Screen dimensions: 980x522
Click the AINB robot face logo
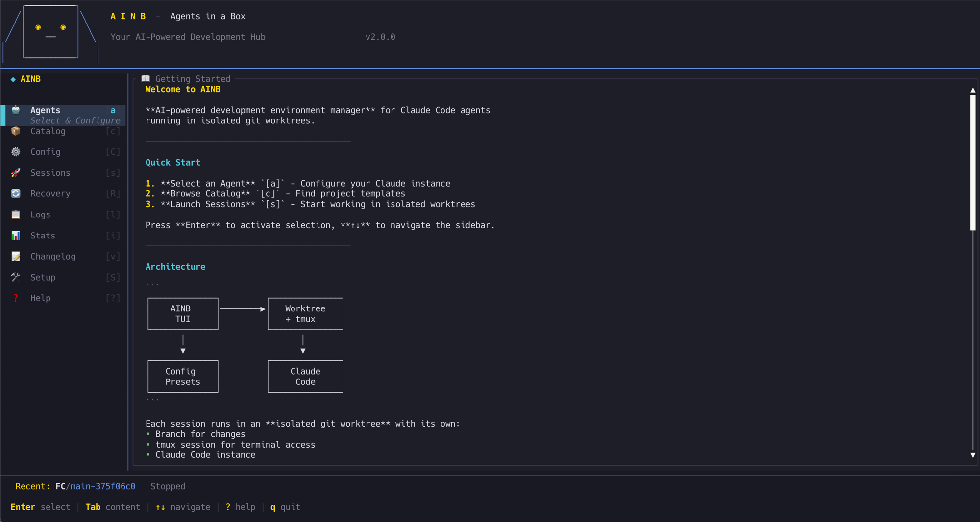(50, 32)
